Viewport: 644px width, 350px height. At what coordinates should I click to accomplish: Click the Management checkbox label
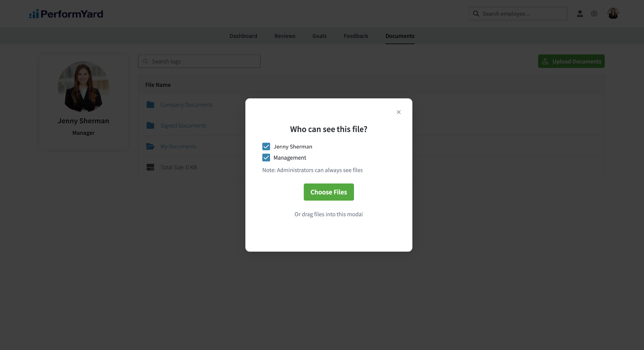tap(290, 158)
